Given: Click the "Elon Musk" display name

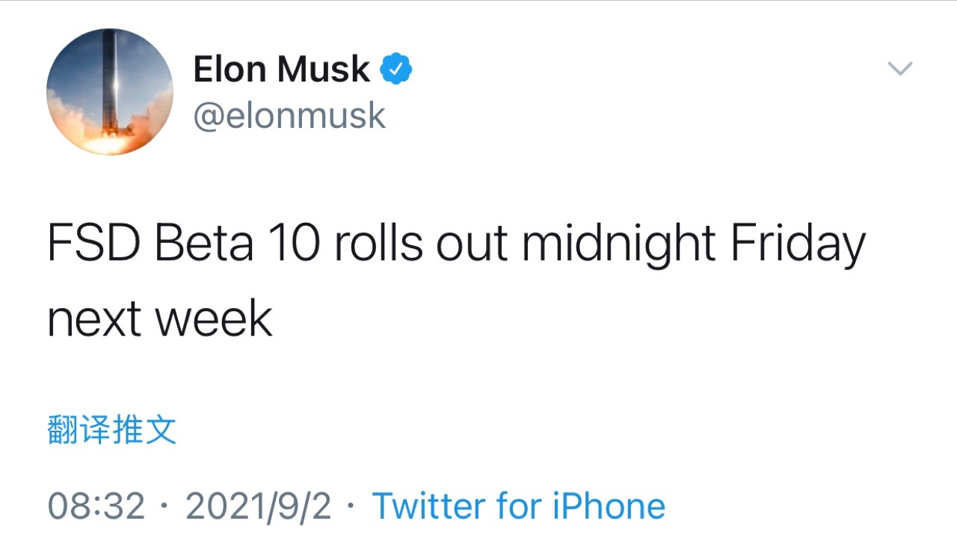Looking at the screenshot, I should (281, 70).
